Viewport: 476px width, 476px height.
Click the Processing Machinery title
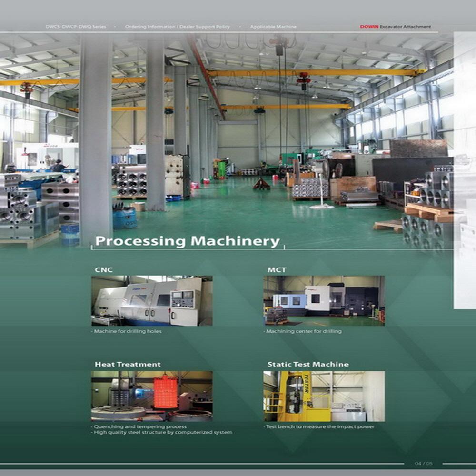tap(188, 241)
